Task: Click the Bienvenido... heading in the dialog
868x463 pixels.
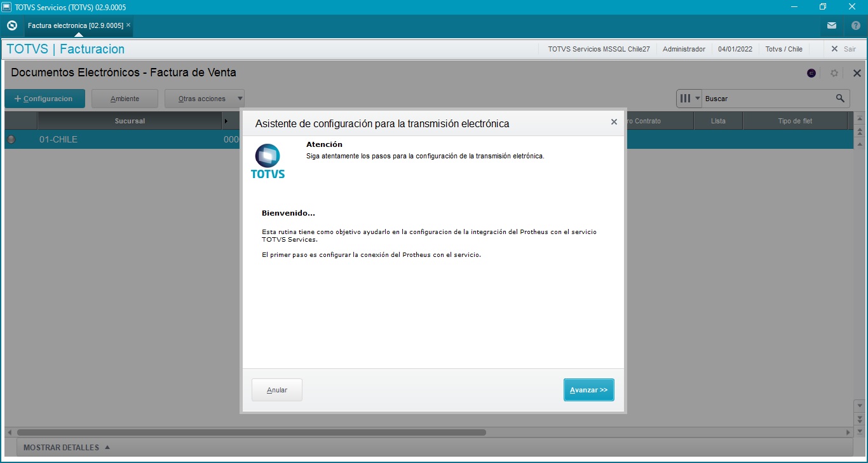Action: (x=288, y=213)
